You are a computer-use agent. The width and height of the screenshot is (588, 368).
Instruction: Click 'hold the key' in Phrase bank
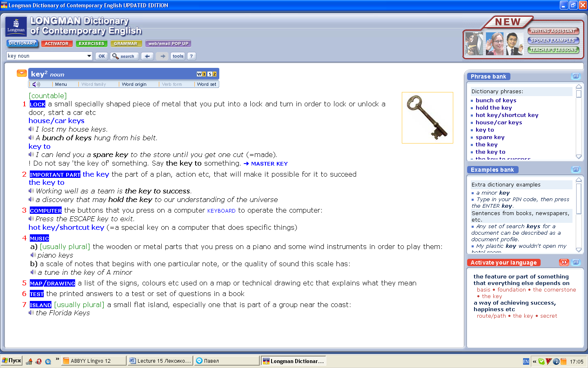pyautogui.click(x=494, y=108)
